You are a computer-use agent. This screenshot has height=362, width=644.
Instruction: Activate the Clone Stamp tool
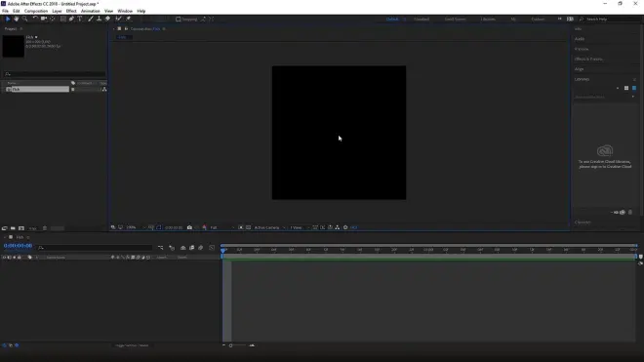[99, 19]
